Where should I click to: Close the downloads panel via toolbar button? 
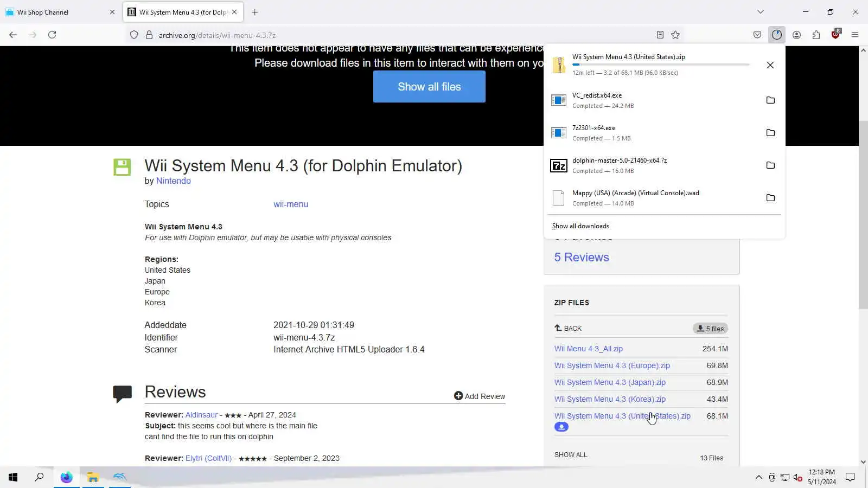coord(777,35)
